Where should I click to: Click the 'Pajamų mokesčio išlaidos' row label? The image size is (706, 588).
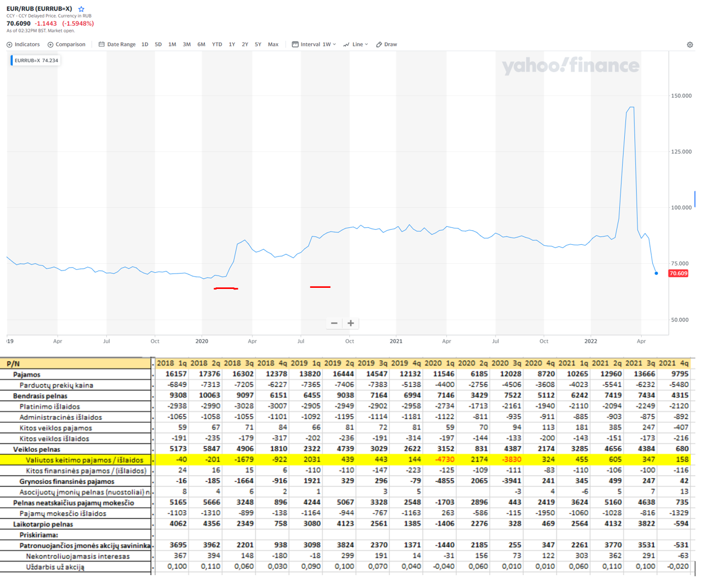point(63,514)
